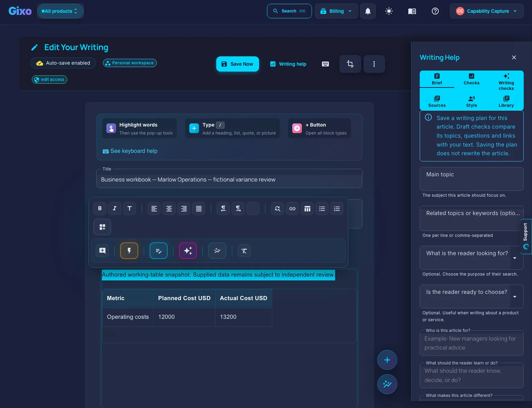
Task: Create a numbered list
Action: click(337, 208)
